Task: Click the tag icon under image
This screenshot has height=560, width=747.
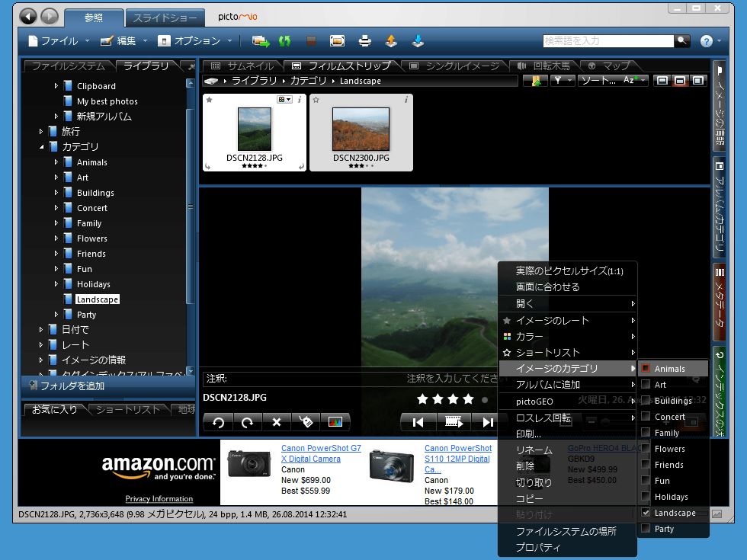Action: (306, 422)
